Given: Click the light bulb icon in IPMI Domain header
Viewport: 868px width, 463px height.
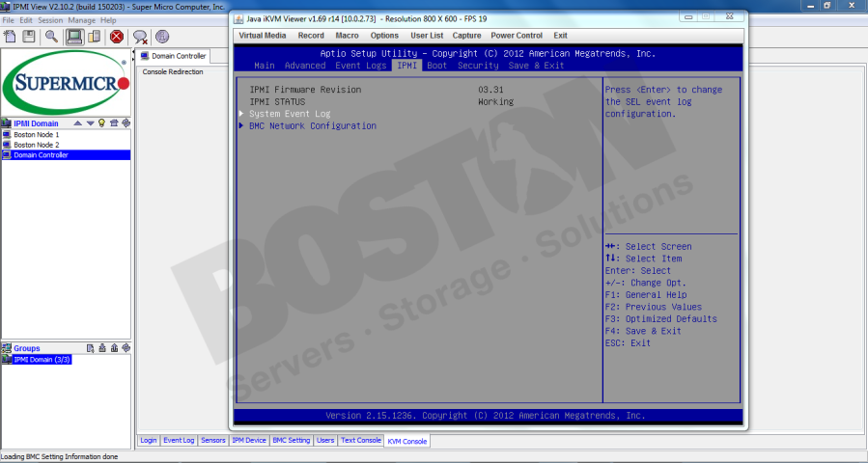Looking at the screenshot, I should pyautogui.click(x=101, y=123).
